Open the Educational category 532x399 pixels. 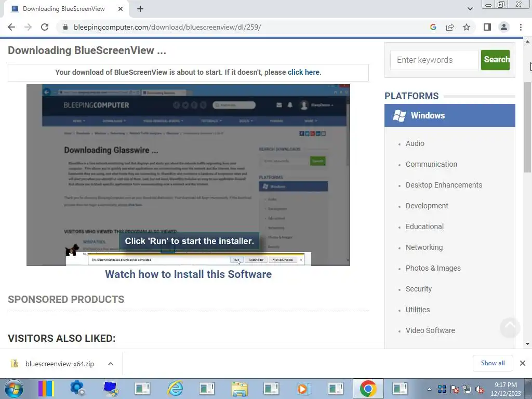424,227
